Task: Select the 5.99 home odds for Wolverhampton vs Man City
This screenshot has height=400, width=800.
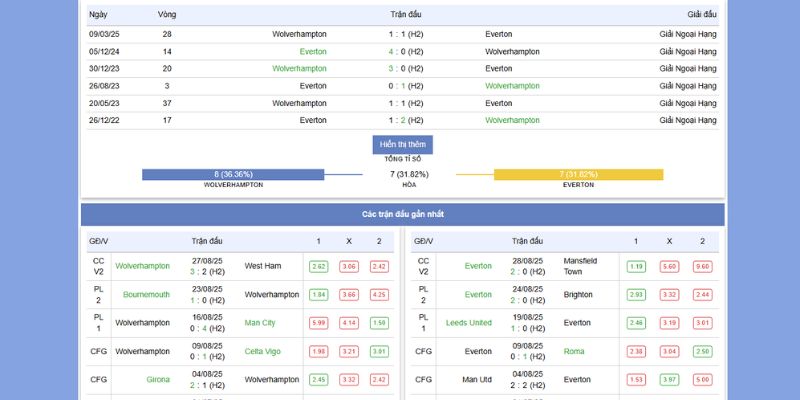Action: 319,323
